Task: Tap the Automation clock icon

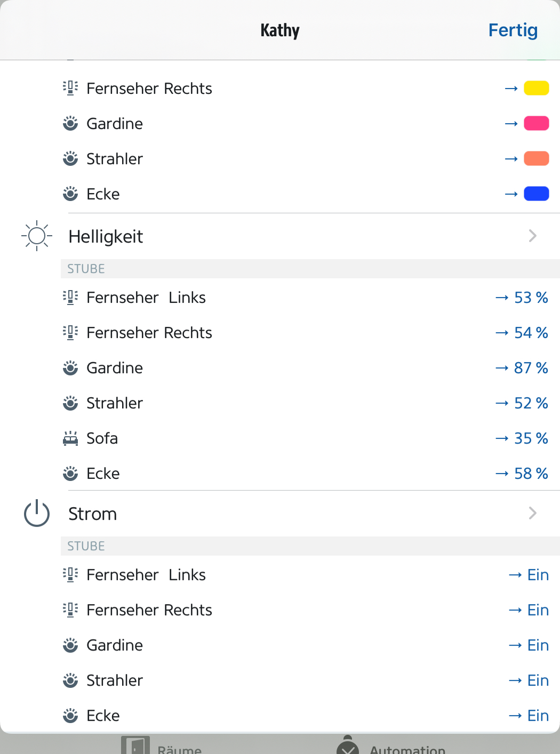Action: (x=348, y=747)
